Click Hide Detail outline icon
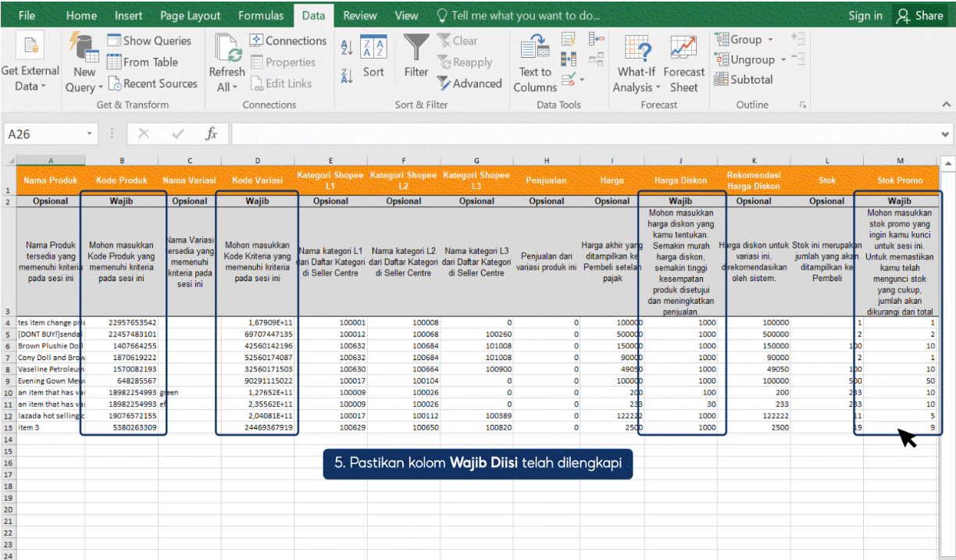956x560 pixels. [x=797, y=59]
